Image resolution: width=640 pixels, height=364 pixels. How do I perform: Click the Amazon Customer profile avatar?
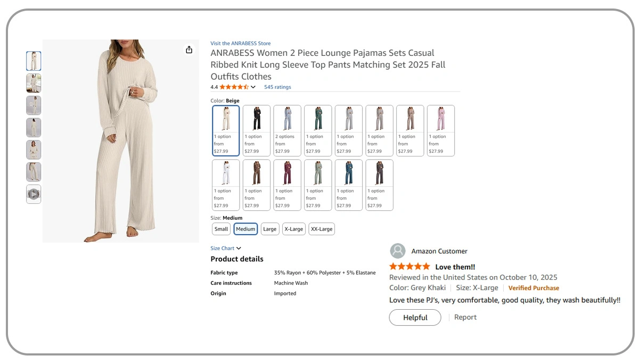pyautogui.click(x=398, y=251)
